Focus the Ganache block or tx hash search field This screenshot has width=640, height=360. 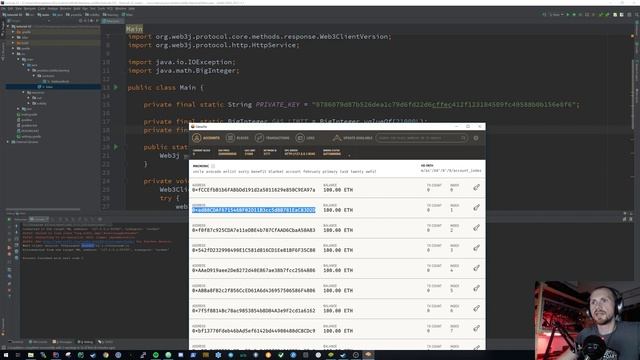click(x=421, y=138)
